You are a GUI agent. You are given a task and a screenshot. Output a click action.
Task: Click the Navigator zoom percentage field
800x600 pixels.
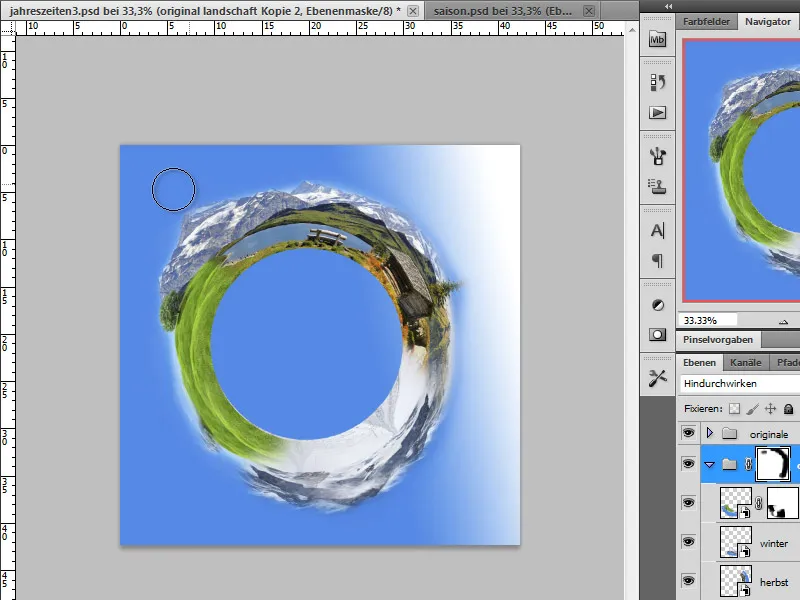coord(706,320)
